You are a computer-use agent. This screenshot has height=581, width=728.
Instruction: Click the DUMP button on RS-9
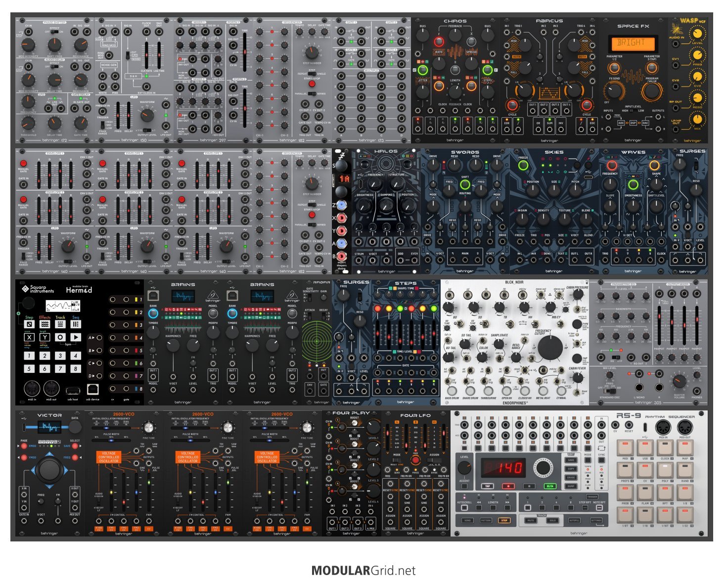click(x=571, y=486)
